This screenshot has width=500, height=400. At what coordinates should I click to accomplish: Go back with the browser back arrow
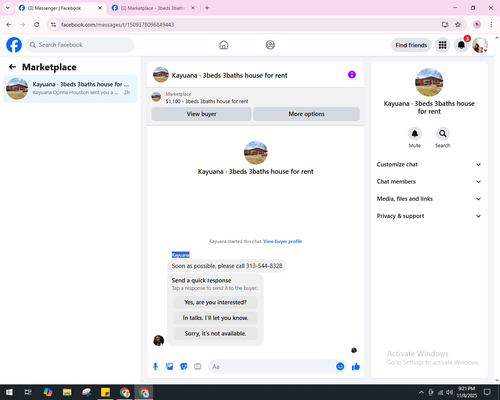point(9,24)
